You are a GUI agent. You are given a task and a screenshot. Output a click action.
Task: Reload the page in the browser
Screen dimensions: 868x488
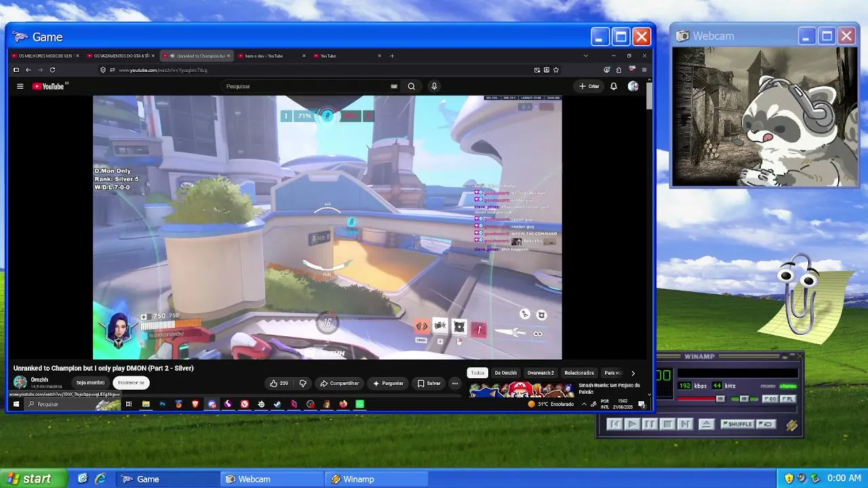coord(52,70)
